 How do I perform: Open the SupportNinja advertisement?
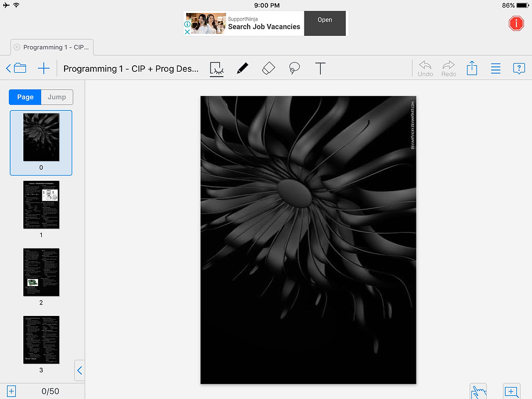[325, 23]
